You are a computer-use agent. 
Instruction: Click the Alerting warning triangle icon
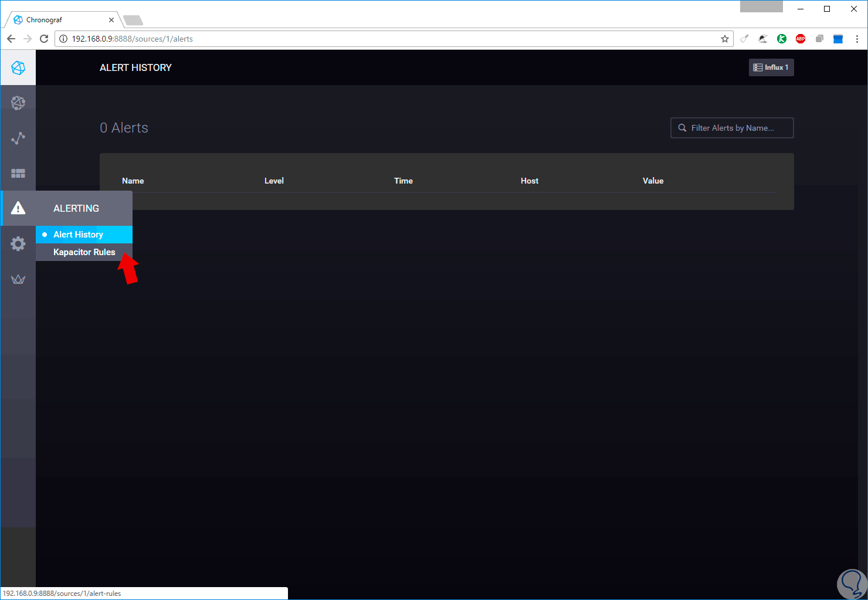tap(18, 208)
